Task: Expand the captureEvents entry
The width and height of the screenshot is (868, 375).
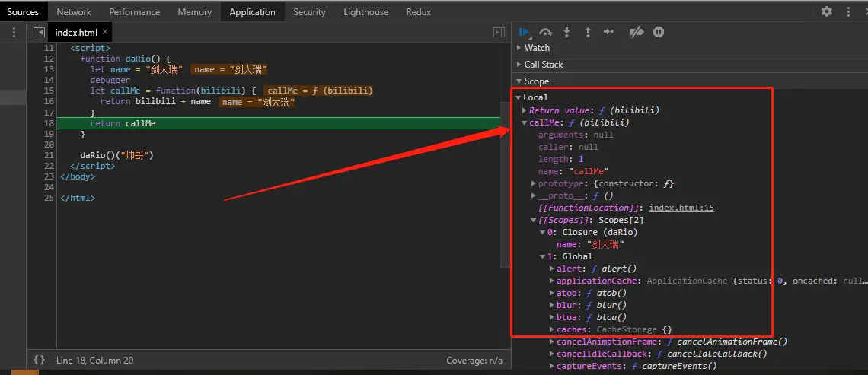Action: [x=552, y=366]
